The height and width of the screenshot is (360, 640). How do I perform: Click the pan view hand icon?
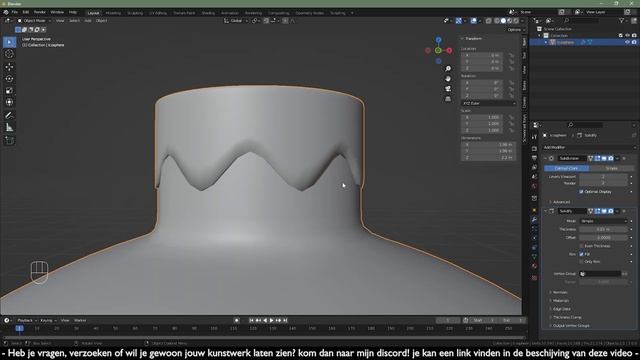(448, 79)
